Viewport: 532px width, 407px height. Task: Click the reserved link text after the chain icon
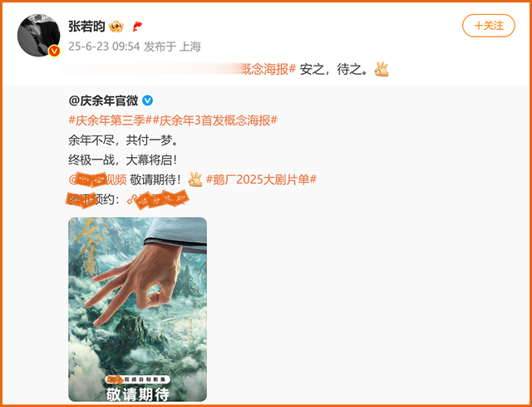[162, 199]
